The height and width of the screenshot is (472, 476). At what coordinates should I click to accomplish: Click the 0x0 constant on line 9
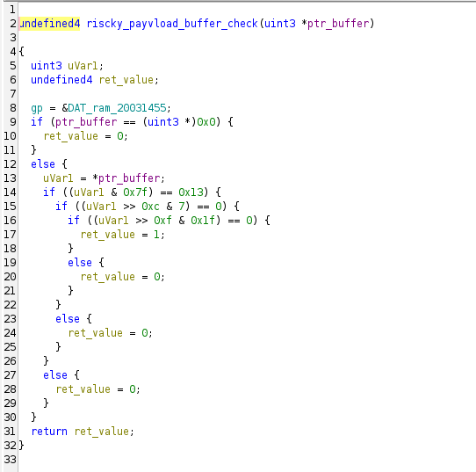206,122
